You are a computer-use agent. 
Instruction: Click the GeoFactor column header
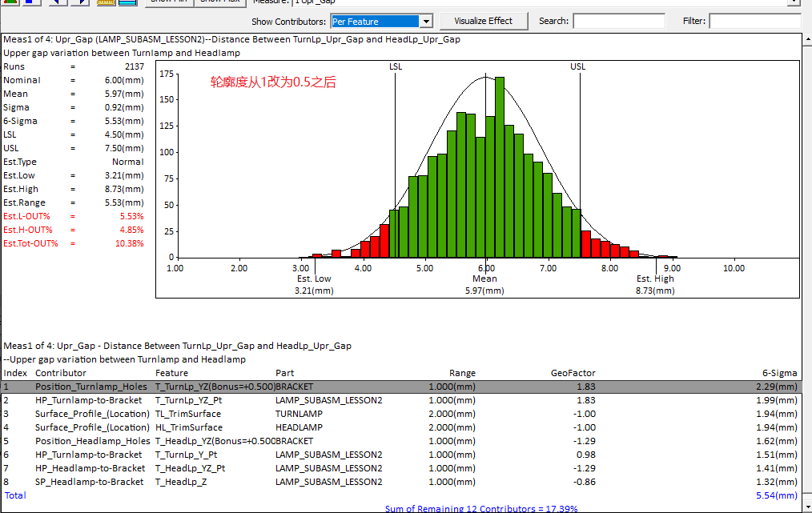click(x=573, y=373)
